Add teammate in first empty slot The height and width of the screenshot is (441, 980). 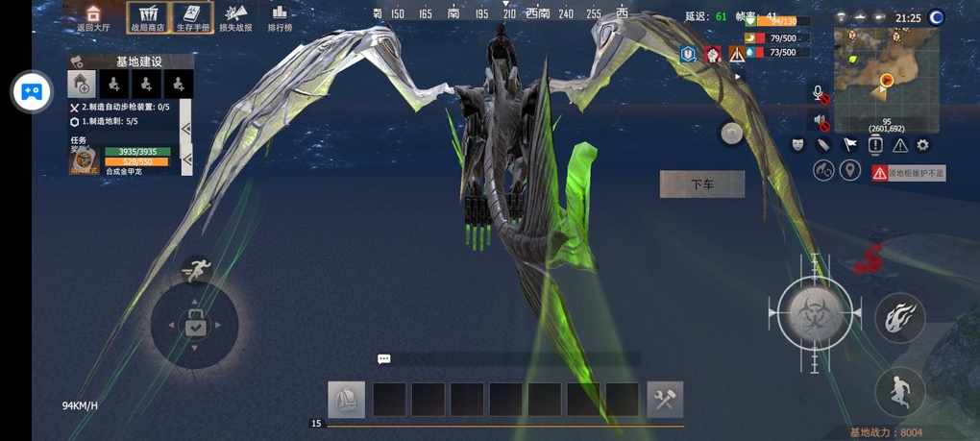coord(114,85)
